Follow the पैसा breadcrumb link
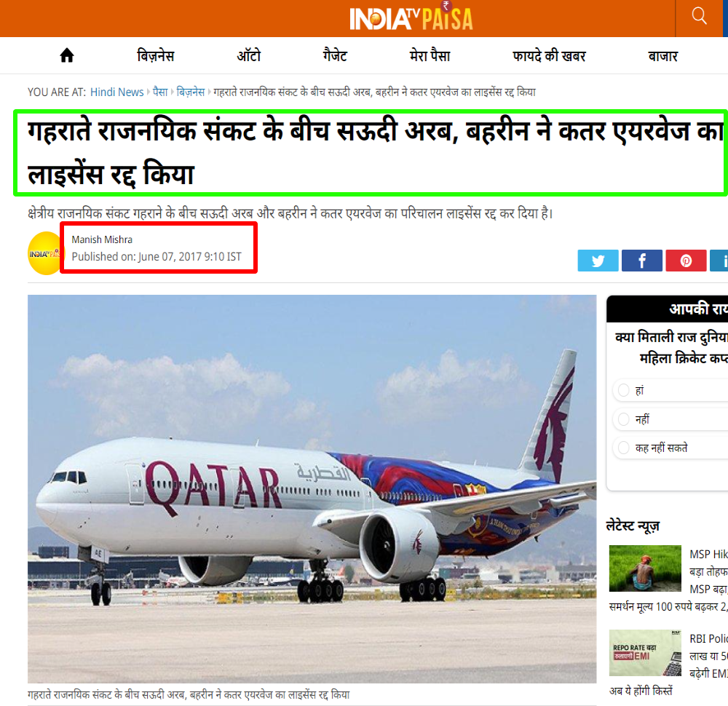728x706 pixels. (160, 92)
